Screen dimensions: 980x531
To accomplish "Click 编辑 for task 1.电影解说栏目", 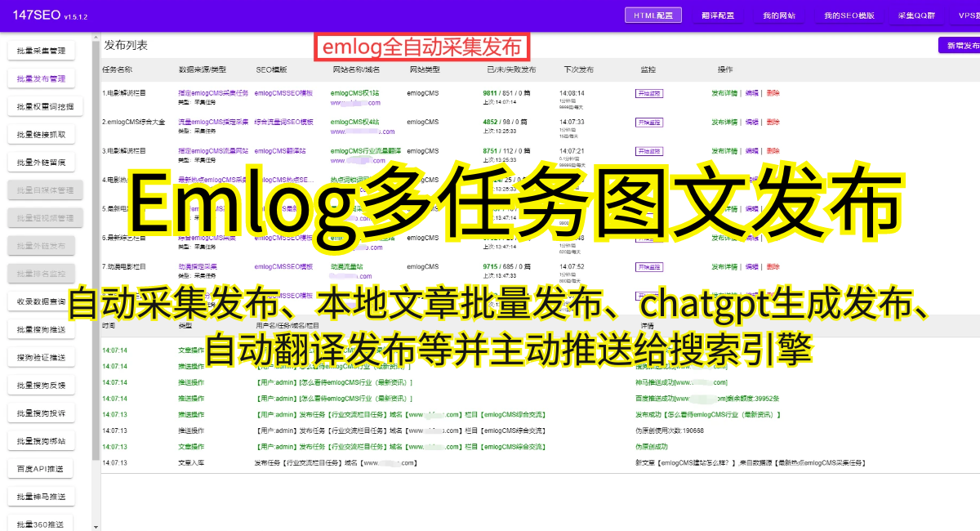I will point(751,93).
